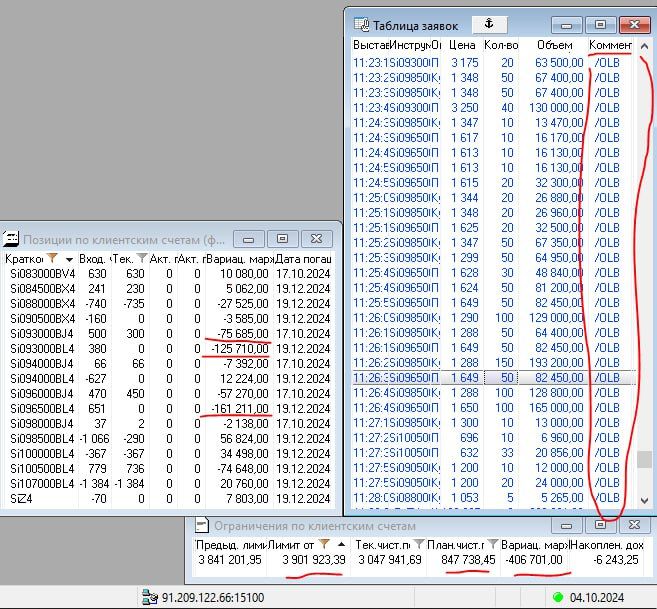Select the SiZ4 position row

pos(169,499)
